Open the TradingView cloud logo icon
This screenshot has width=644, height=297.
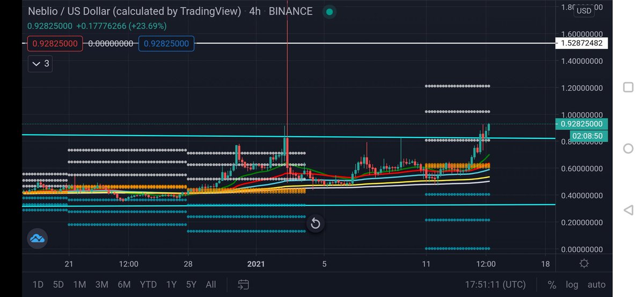tap(37, 239)
